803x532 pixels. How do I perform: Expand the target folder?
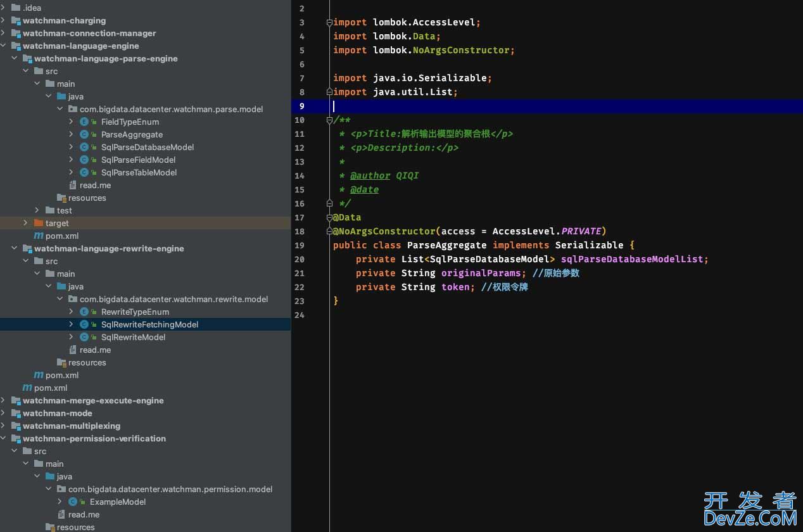point(25,223)
